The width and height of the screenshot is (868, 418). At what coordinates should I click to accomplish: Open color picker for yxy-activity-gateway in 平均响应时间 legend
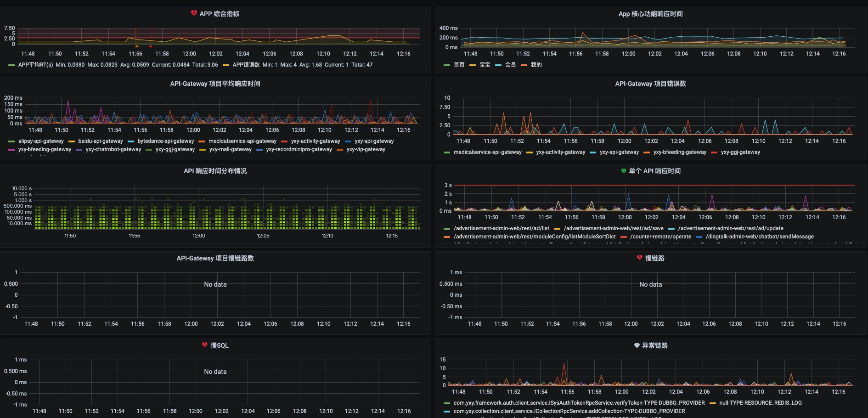284,141
